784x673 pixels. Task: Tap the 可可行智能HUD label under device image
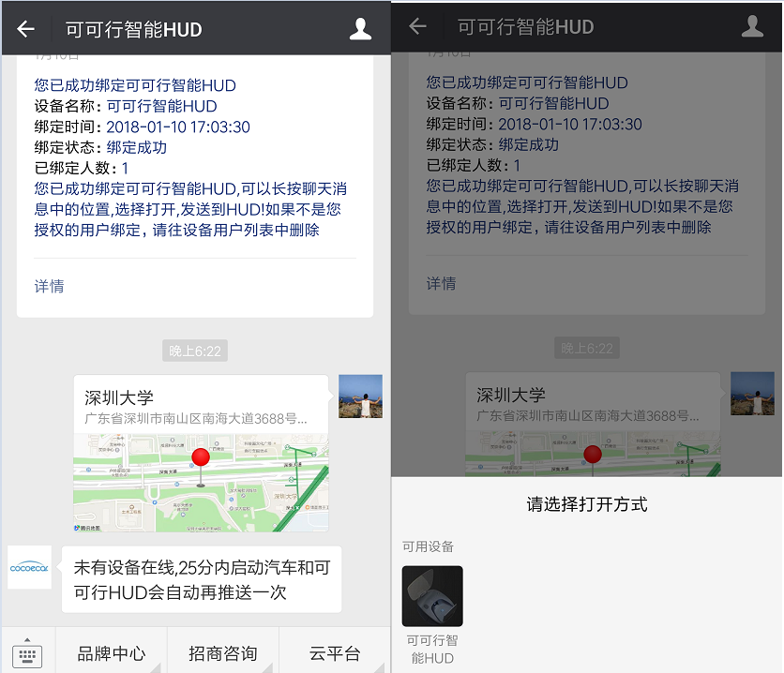[432, 649]
